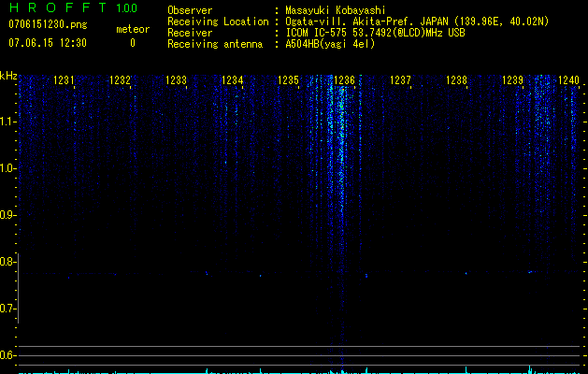Click the A504HB yagi antenna text

coord(330,44)
